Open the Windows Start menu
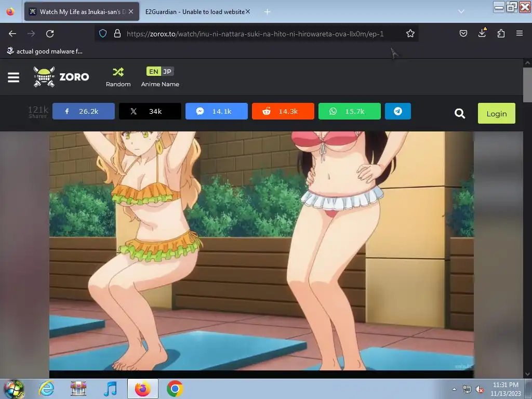 pos(13,389)
